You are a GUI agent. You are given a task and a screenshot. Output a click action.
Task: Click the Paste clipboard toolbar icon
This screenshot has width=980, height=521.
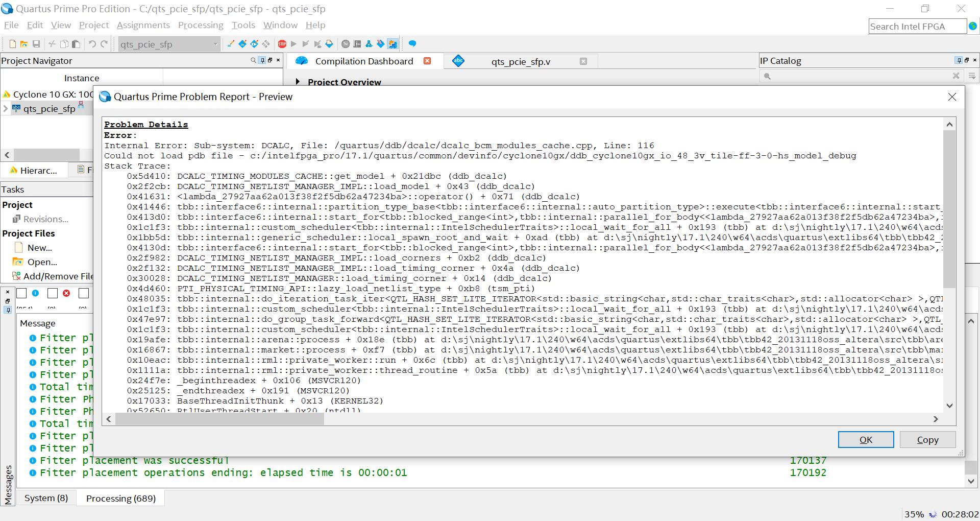coord(76,44)
